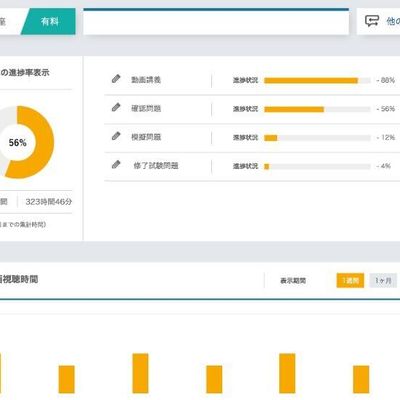Open the 修了試験問題 item
400x400 pixels.
pyautogui.click(x=156, y=166)
